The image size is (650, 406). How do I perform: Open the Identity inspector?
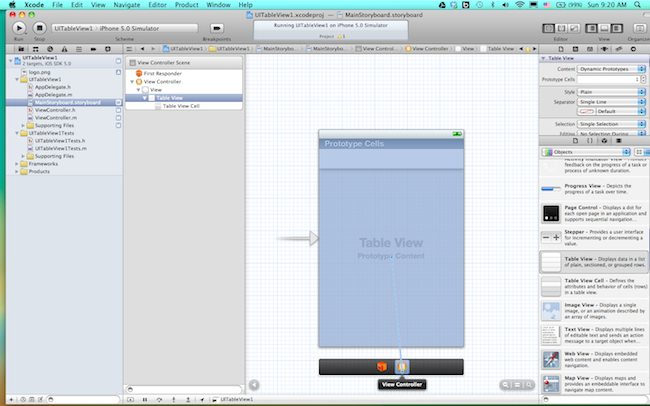click(x=590, y=49)
